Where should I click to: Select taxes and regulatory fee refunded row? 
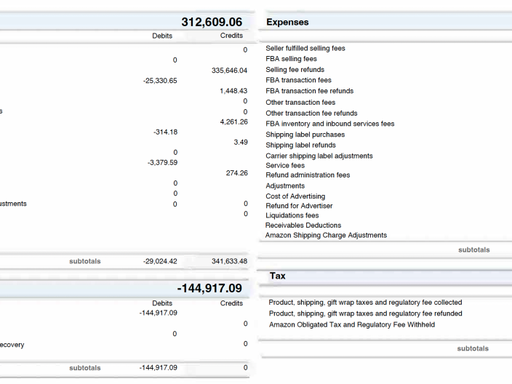(x=365, y=314)
